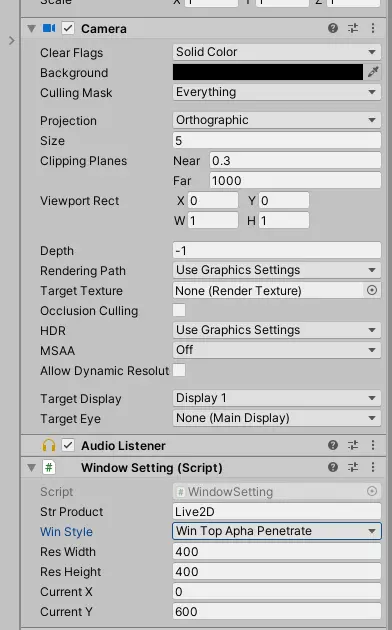Toggle the Audio Listener enabled checkbox

click(x=68, y=445)
